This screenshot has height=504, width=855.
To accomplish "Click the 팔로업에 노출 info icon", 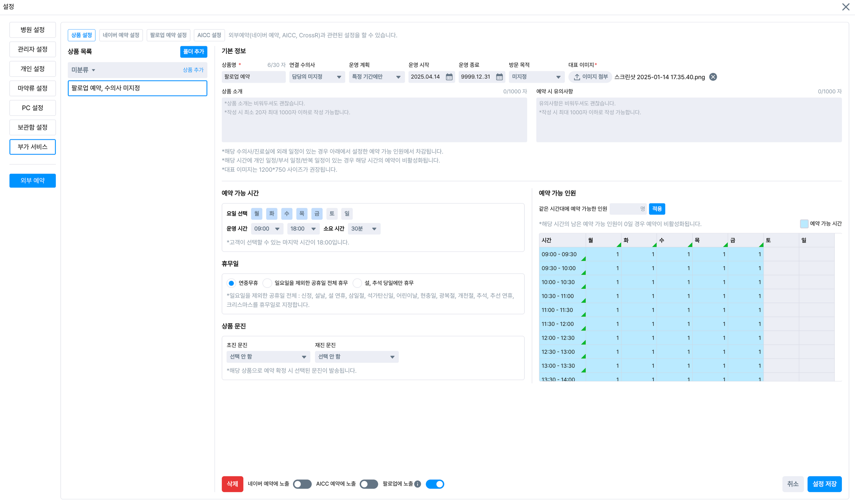I will click(x=418, y=484).
